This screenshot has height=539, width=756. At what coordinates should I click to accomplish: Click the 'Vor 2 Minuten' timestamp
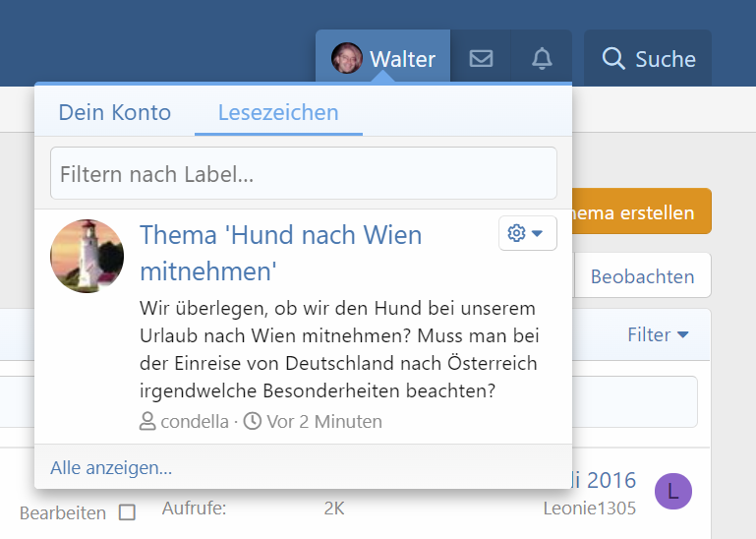click(x=324, y=421)
